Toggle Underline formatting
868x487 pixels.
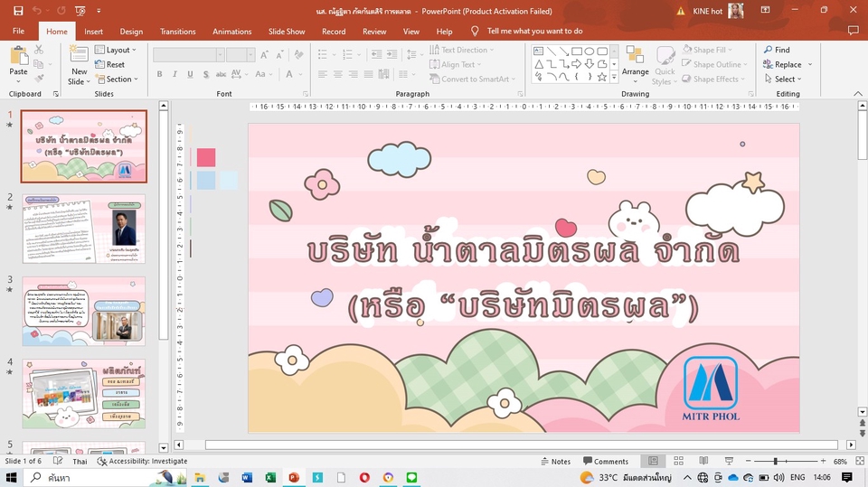(191, 74)
